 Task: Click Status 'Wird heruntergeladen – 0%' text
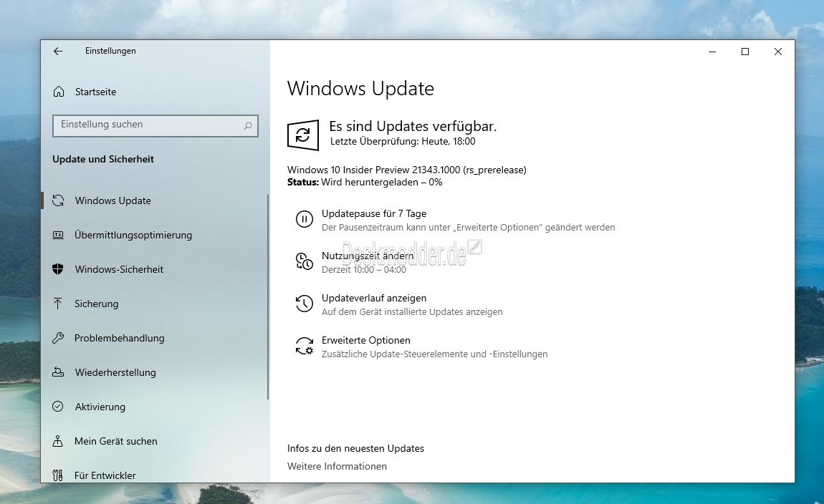tap(381, 182)
